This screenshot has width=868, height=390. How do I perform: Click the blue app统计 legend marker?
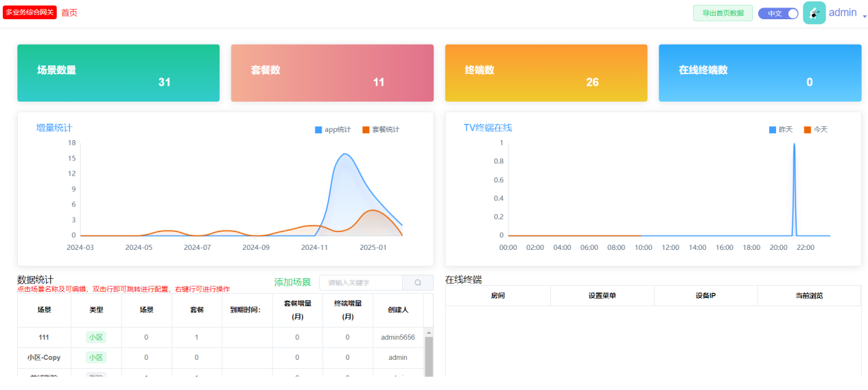[318, 130]
